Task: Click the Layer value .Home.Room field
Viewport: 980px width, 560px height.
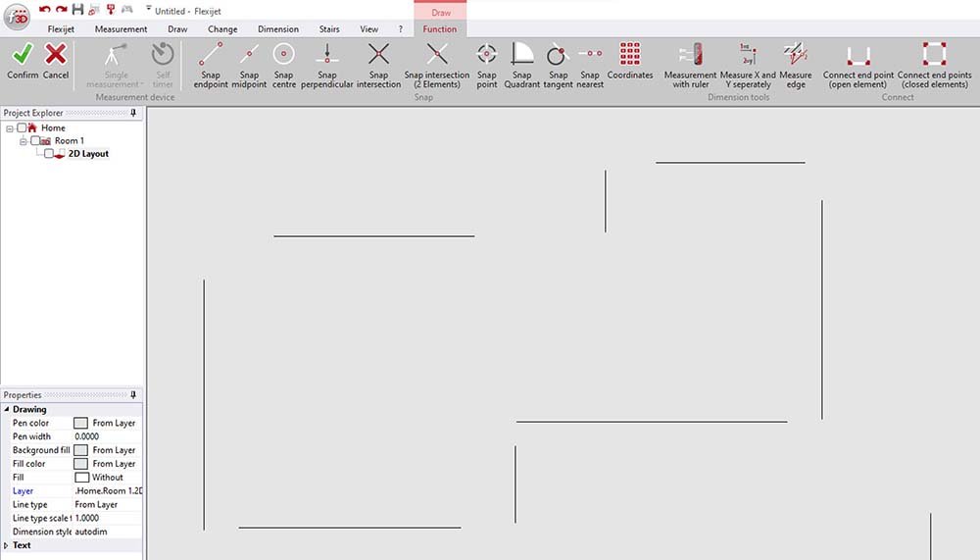Action: point(108,491)
